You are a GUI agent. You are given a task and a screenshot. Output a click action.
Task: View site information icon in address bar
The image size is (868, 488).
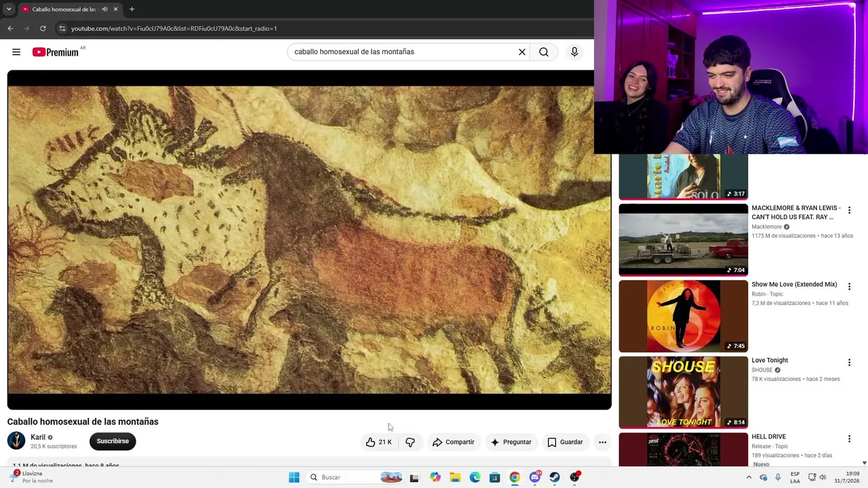(62, 28)
